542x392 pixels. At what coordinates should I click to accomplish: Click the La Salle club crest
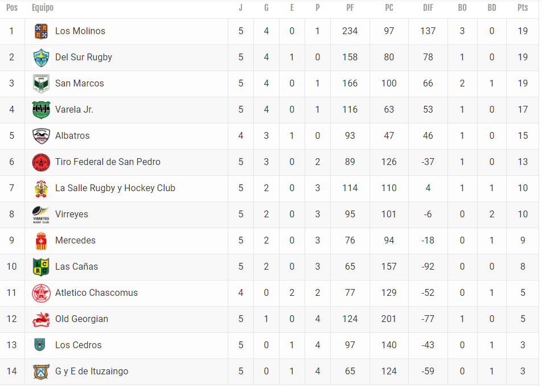(41, 188)
